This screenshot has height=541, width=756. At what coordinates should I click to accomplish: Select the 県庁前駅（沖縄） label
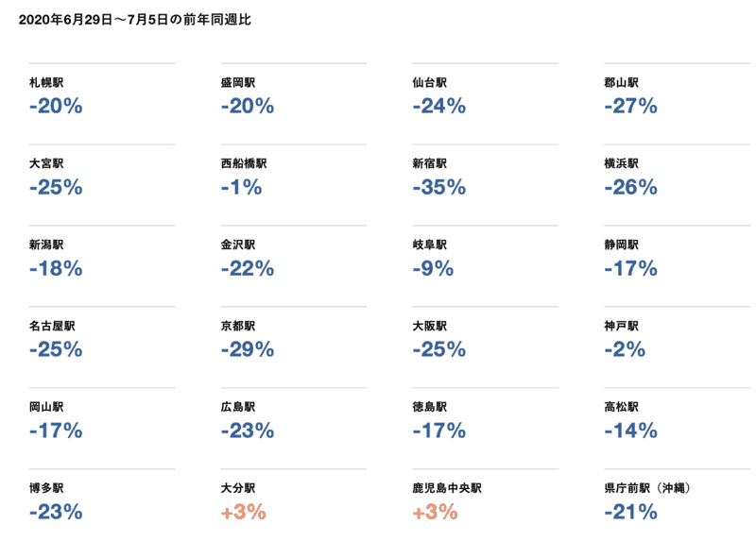[647, 488]
